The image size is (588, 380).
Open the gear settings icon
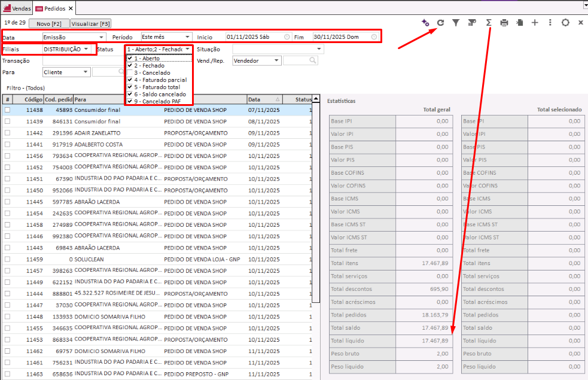pyautogui.click(x=565, y=23)
